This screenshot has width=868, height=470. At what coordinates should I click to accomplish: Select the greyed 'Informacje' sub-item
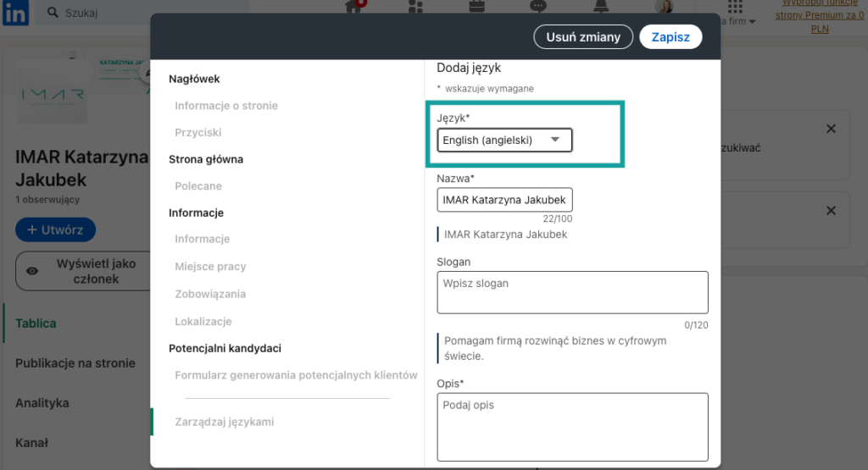202,239
